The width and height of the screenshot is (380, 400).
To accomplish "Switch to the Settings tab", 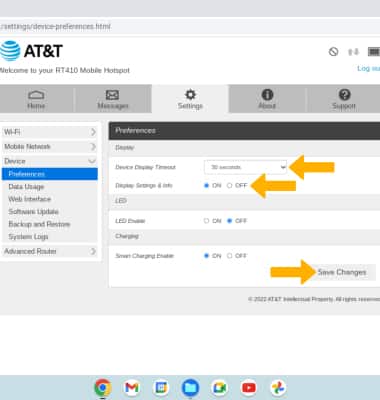I will 190,99.
